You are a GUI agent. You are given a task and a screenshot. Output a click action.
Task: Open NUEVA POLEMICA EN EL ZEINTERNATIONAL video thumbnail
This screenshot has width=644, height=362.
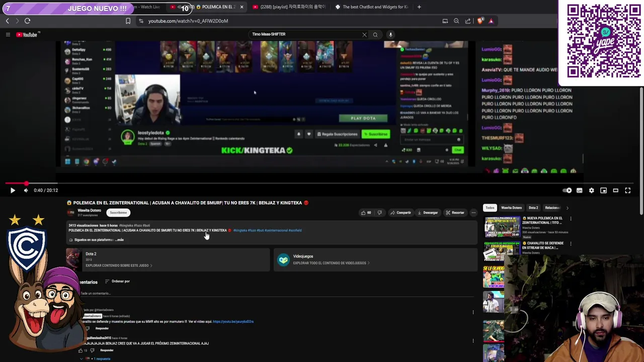tap(502, 227)
